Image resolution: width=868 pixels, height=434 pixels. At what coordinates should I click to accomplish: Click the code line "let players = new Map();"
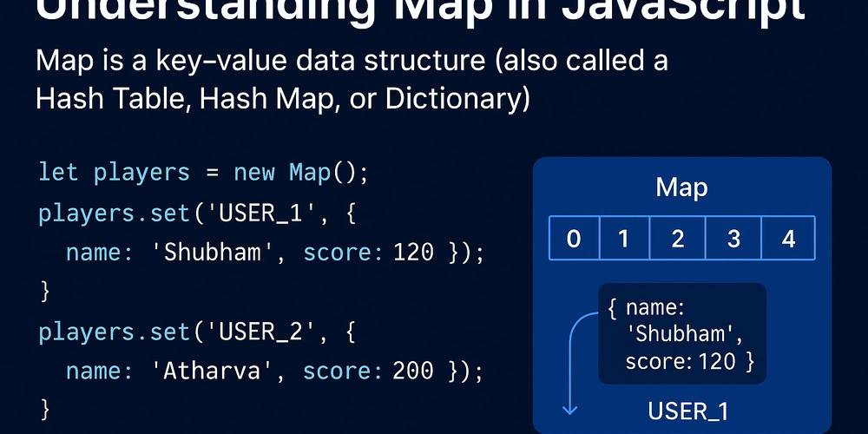point(203,173)
